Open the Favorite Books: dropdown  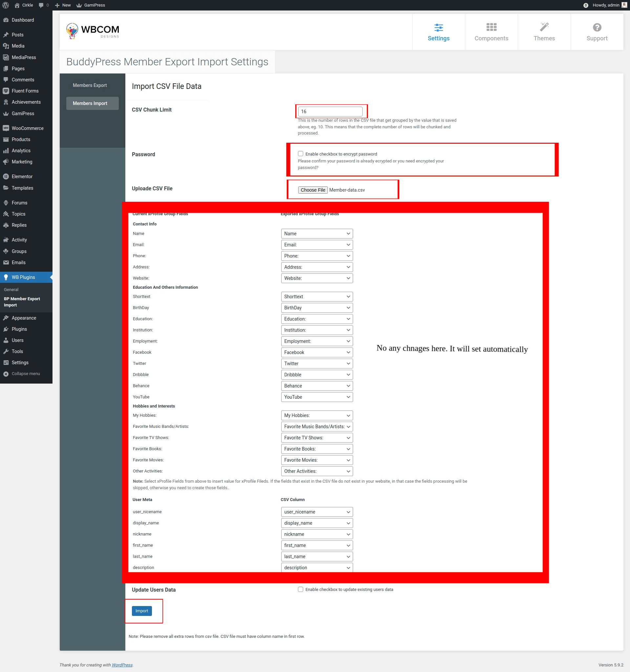[317, 449]
